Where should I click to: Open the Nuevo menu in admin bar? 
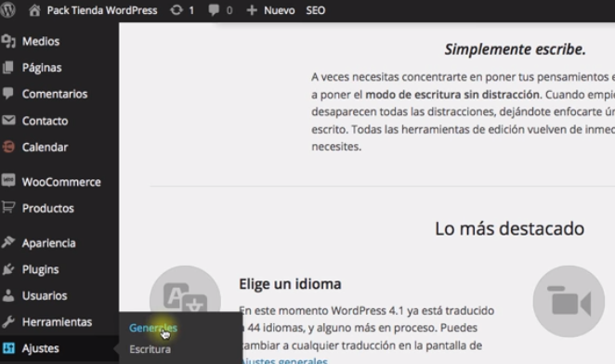[x=280, y=10]
